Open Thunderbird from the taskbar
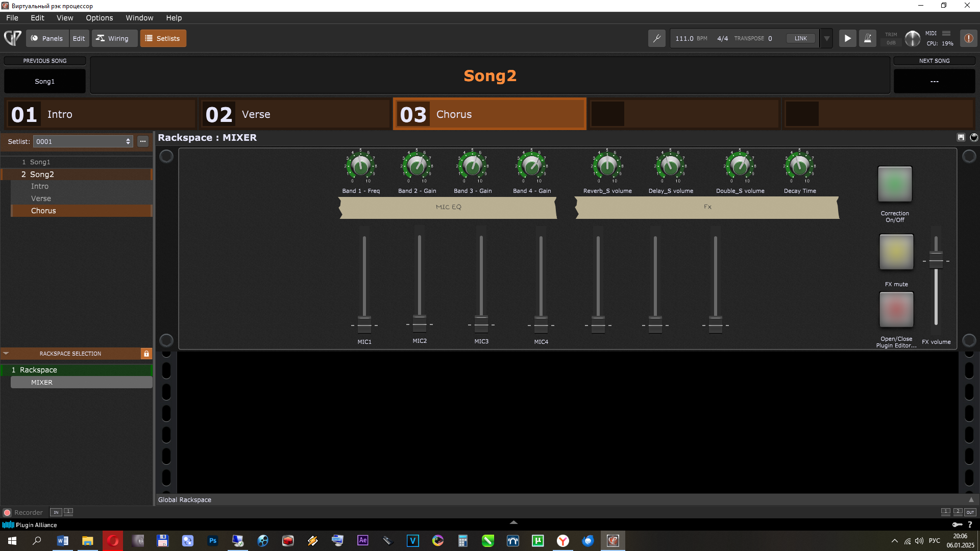The width and height of the screenshot is (980, 551). point(588,541)
